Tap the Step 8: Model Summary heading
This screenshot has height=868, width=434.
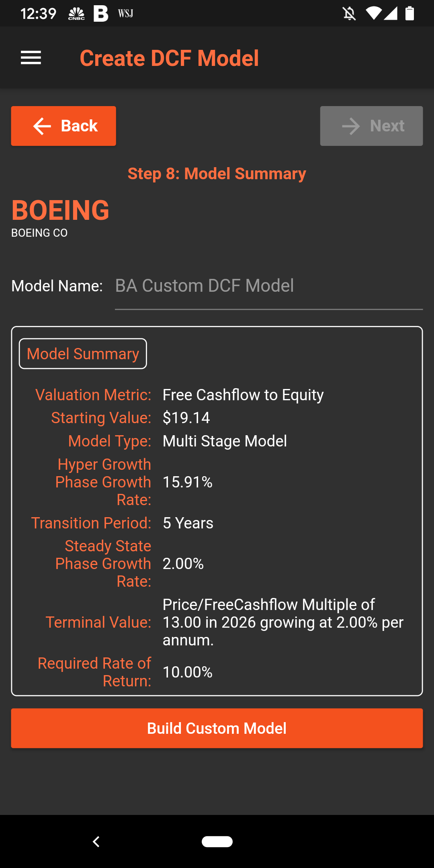pyautogui.click(x=217, y=174)
